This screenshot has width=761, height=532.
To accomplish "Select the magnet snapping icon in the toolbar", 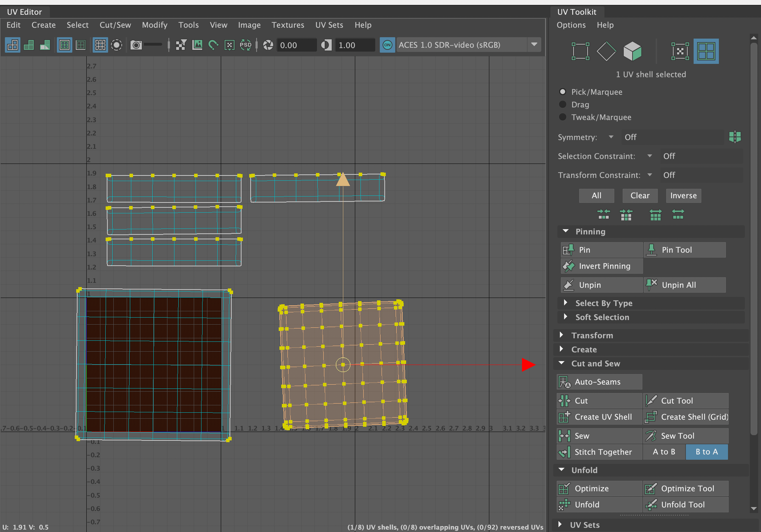I will click(x=213, y=45).
